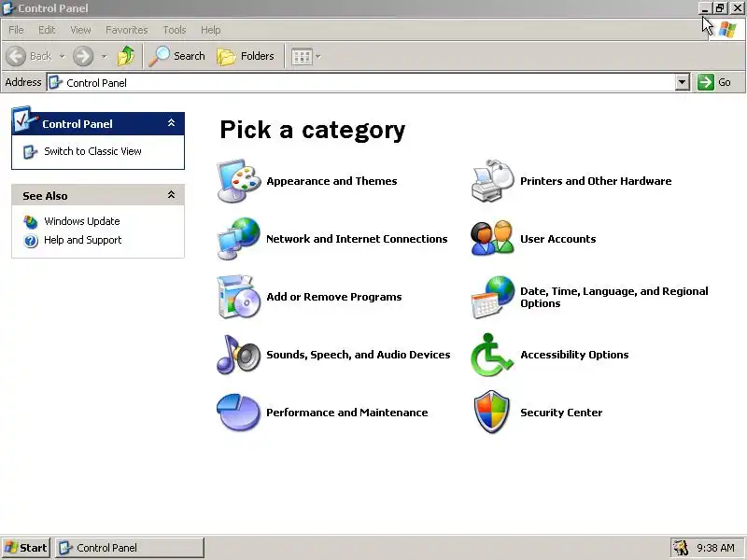Click the Search toolbar button
747x560 pixels.
tap(177, 56)
